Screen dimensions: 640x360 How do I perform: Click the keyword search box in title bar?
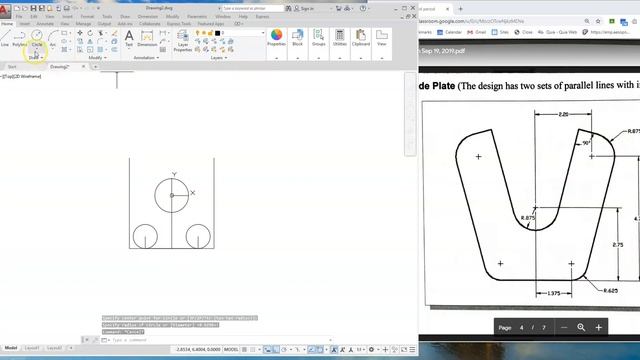(x=253, y=8)
